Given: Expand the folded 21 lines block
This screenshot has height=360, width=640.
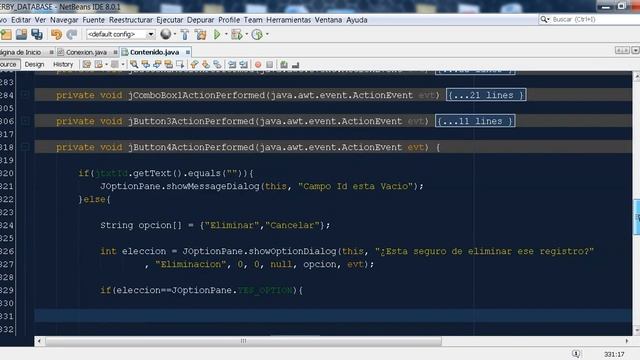Looking at the screenshot, I should pos(486,95).
